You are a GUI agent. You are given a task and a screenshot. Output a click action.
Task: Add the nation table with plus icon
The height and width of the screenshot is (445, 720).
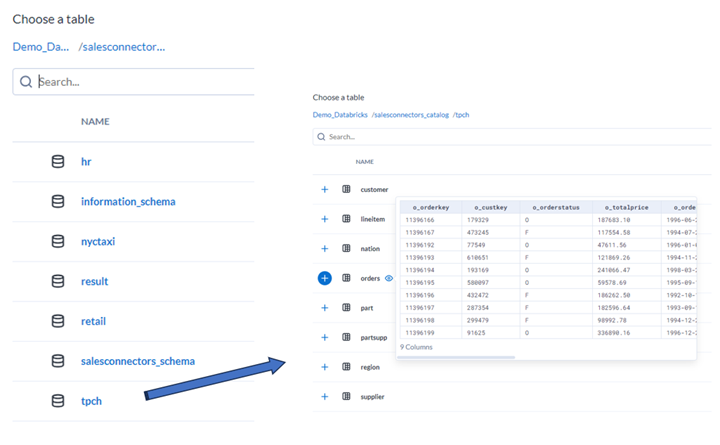click(x=325, y=248)
